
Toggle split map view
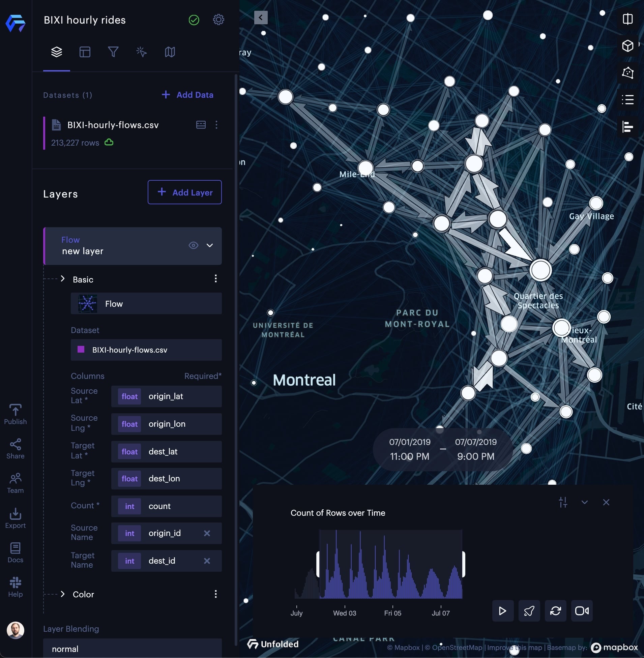tap(628, 19)
